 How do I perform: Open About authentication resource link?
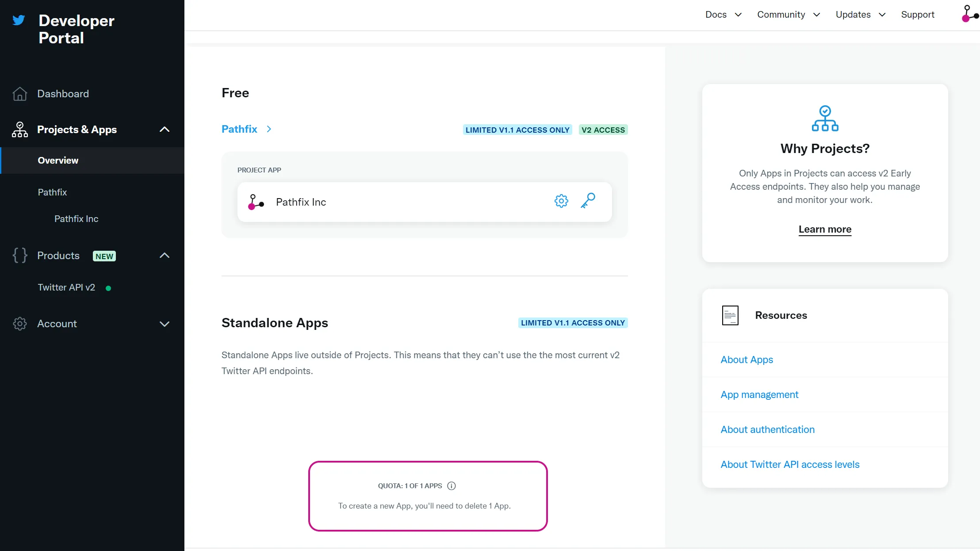click(x=767, y=429)
